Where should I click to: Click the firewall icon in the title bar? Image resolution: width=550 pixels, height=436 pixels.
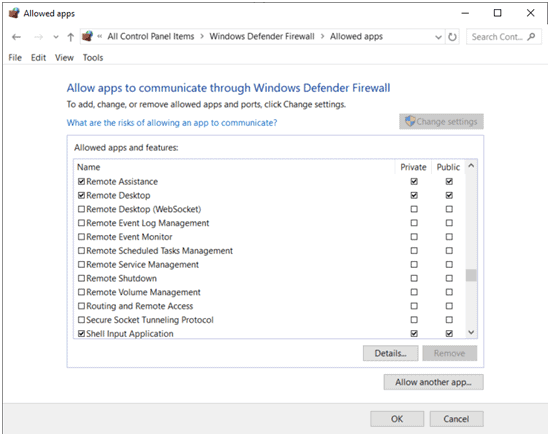14,13
